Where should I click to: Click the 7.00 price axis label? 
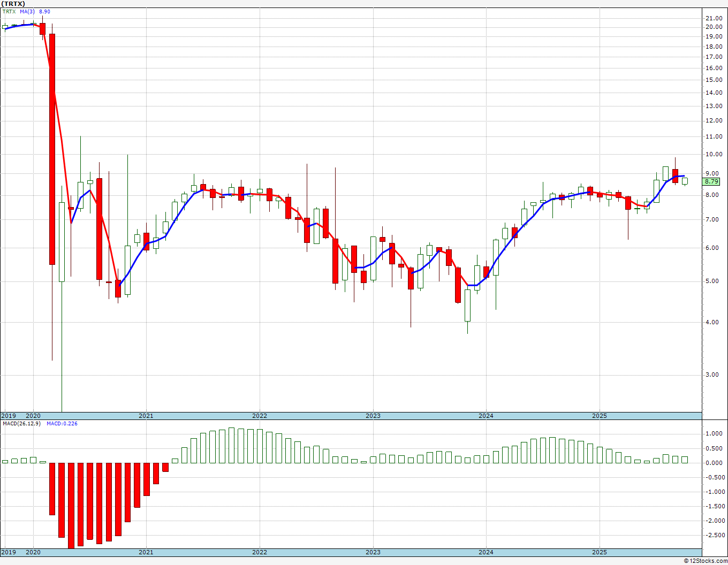coord(712,219)
